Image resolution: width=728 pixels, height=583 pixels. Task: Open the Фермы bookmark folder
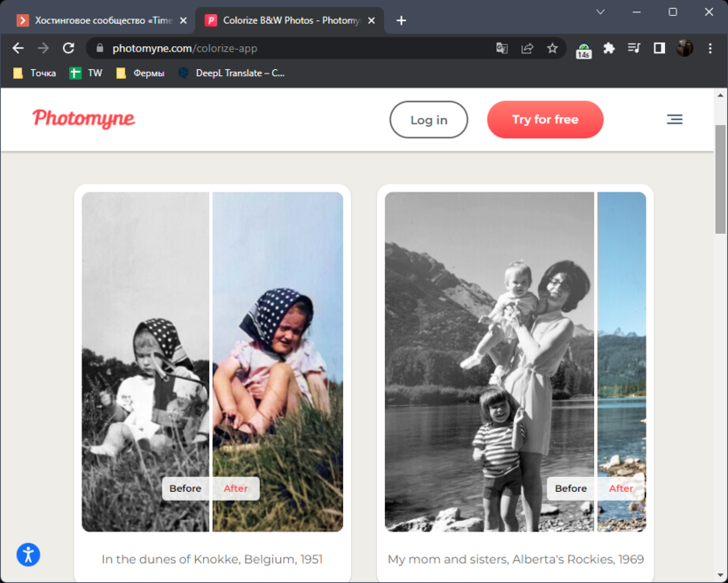[140, 73]
